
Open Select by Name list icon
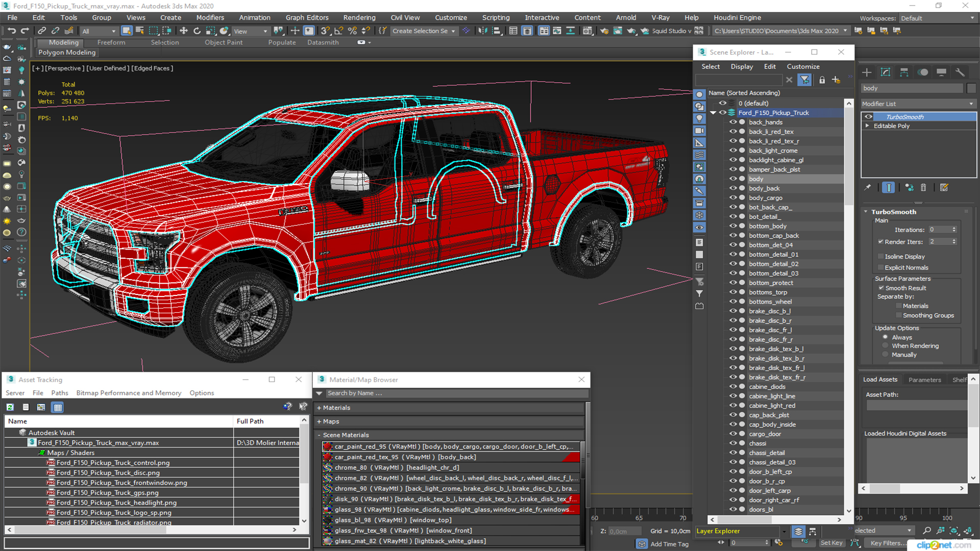[140, 31]
